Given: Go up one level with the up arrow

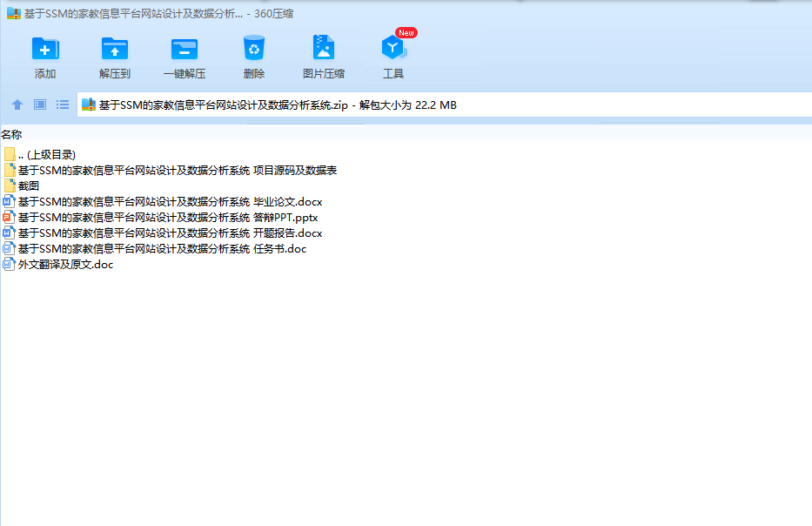Looking at the screenshot, I should [17, 105].
